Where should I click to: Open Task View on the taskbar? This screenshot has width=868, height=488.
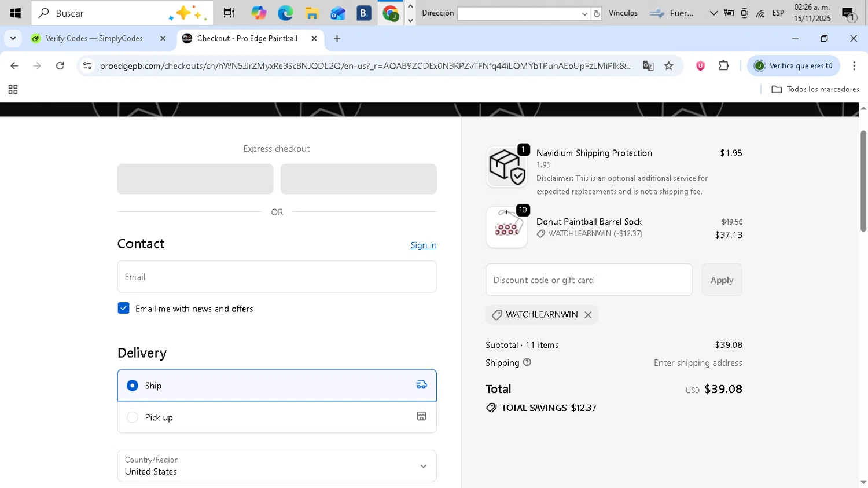(229, 13)
